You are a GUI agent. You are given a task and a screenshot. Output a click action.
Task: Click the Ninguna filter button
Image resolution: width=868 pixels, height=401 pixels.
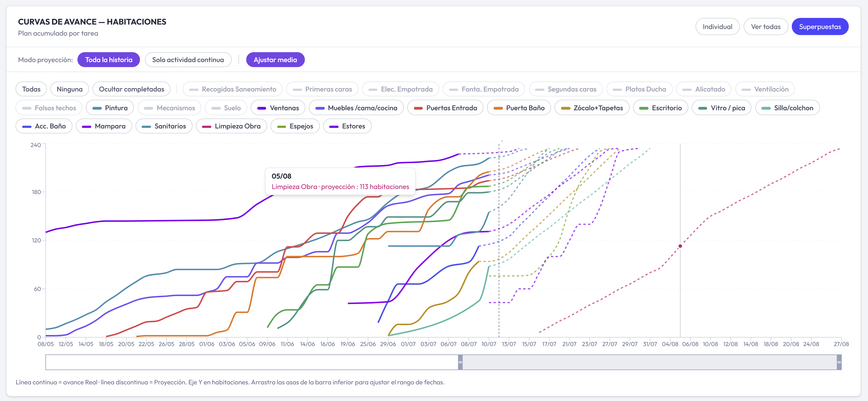(69, 89)
